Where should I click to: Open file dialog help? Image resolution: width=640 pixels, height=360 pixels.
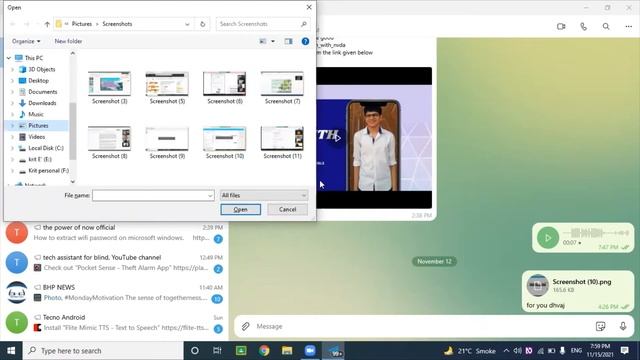tap(305, 41)
